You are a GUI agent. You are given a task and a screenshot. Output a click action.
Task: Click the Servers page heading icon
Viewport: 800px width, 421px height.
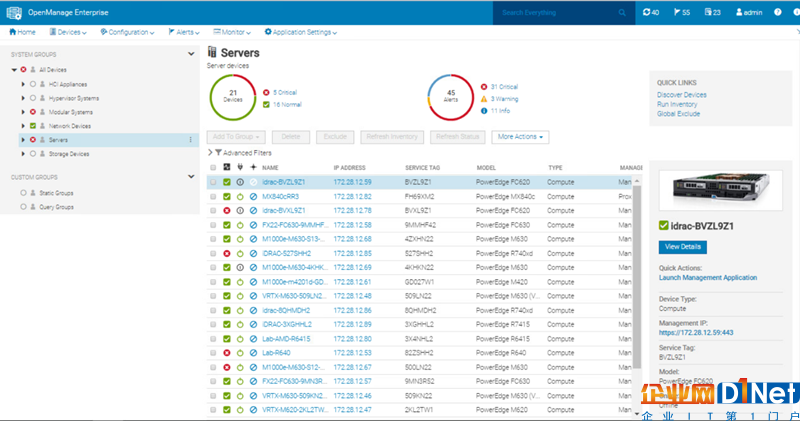(212, 52)
